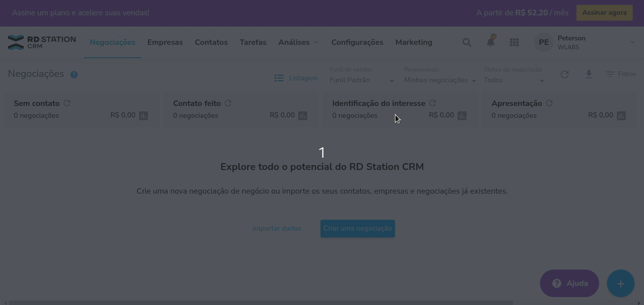
Task: Click the RD Station CRM logo
Action: coord(42,42)
